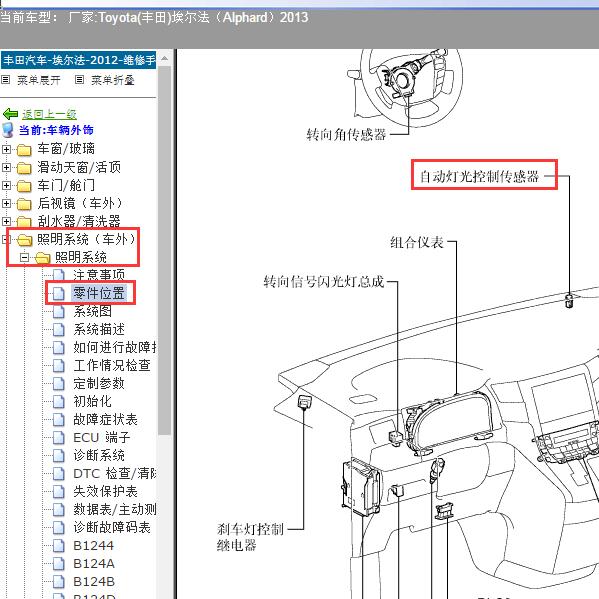Click the sidebar vertical scrollbar thumb
Screen dimensions: 599x599
click(x=165, y=250)
